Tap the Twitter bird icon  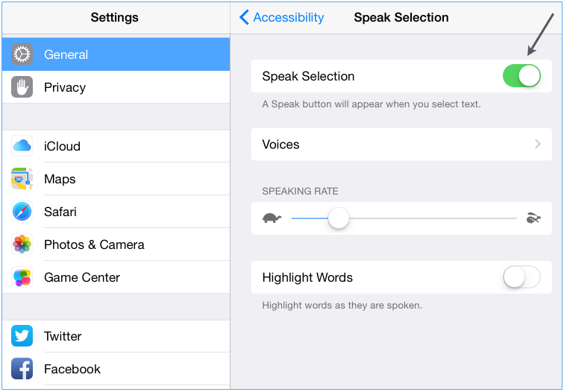(22, 336)
